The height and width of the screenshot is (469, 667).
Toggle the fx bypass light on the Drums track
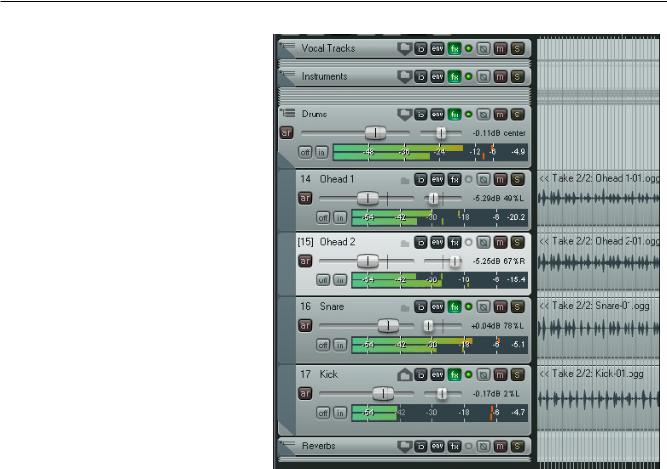468,114
